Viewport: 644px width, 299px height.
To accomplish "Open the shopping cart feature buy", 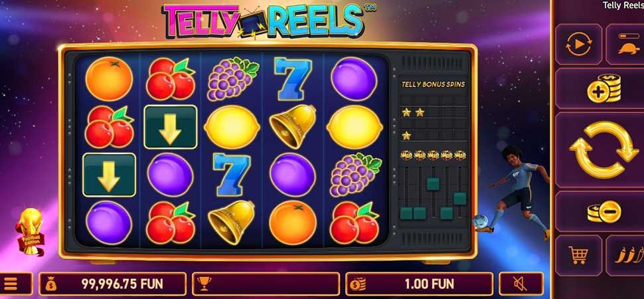I will pos(578,255).
